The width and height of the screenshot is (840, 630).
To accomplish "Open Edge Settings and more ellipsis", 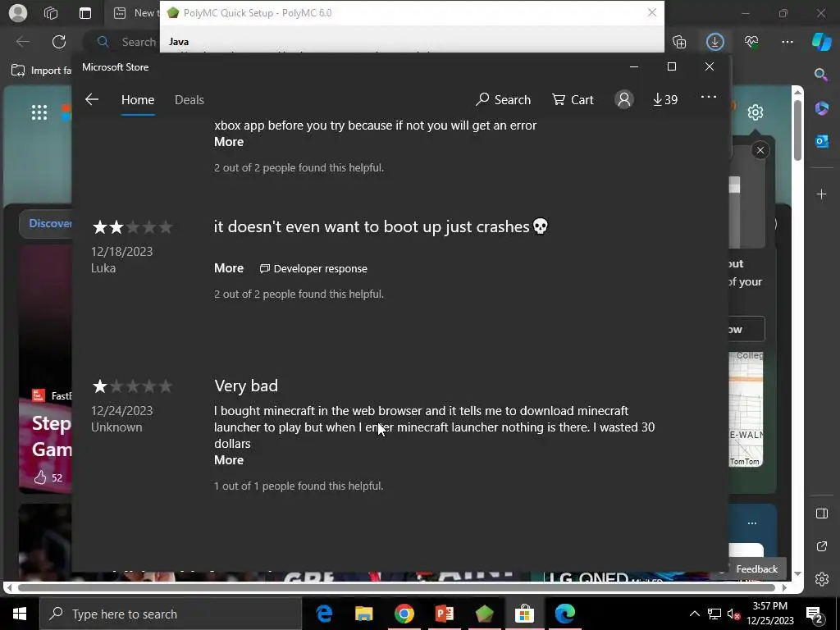I will [787, 42].
